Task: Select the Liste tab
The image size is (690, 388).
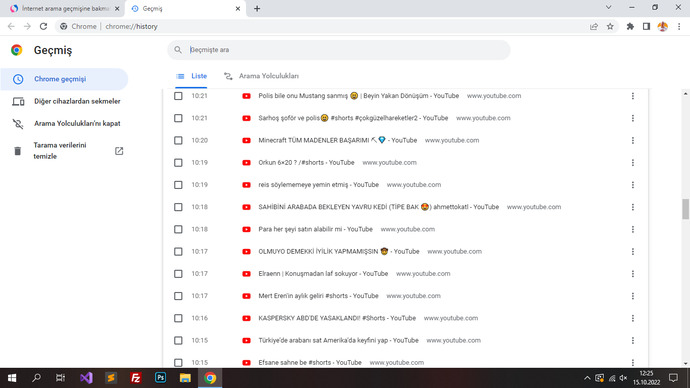Action: [191, 76]
